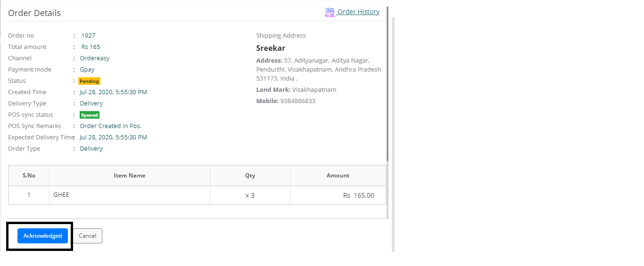Click the Amount column header
Image resolution: width=644 pixels, height=266 pixels.
coord(338,176)
